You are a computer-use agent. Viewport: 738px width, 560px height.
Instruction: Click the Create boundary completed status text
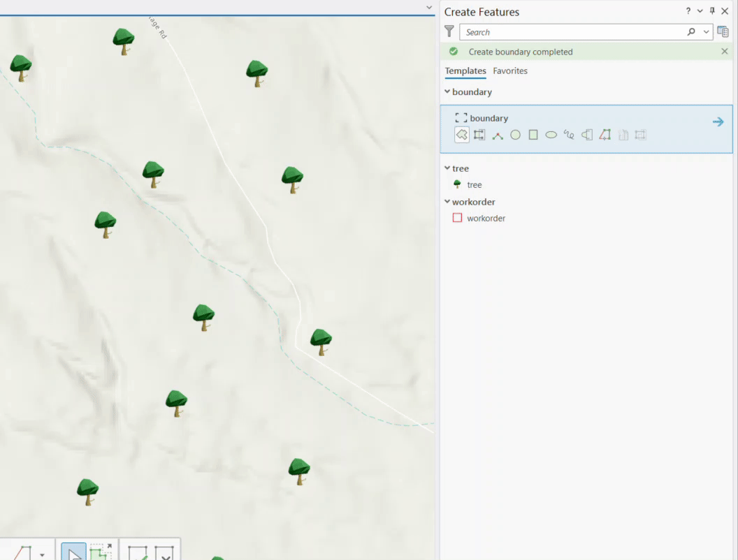[521, 52]
